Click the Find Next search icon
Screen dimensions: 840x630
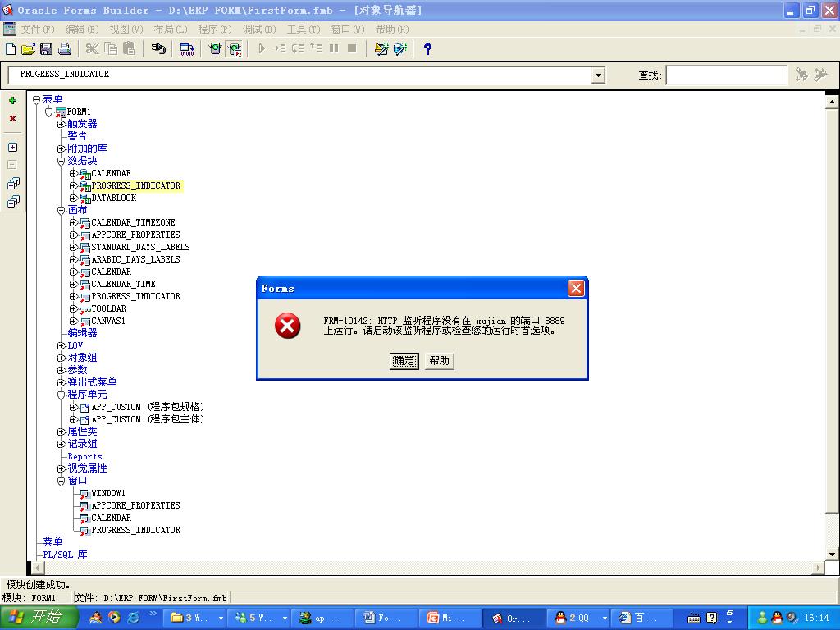pyautogui.click(x=801, y=75)
